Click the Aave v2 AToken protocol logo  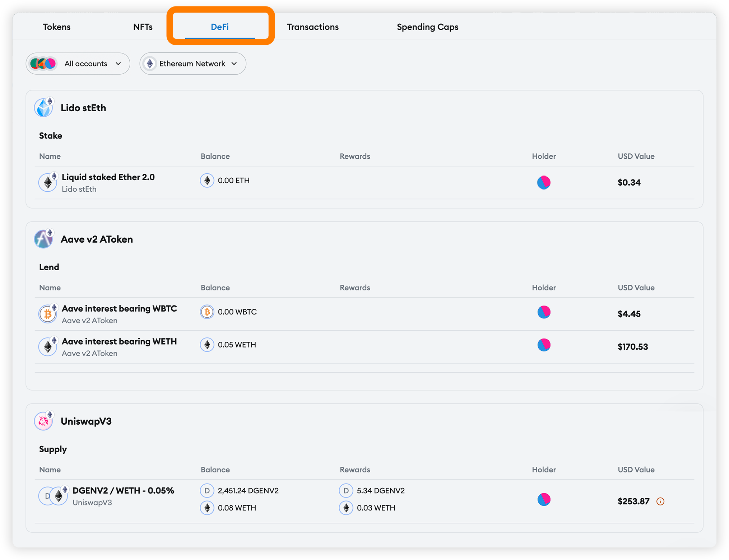coord(44,239)
